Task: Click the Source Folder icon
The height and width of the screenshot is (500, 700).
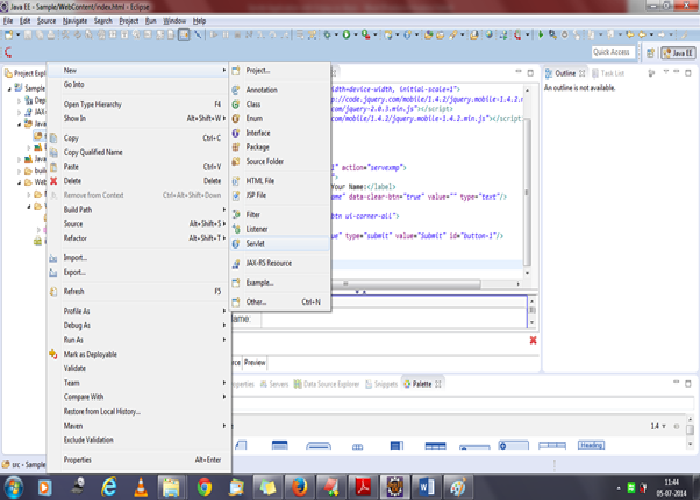Action: 236,162
